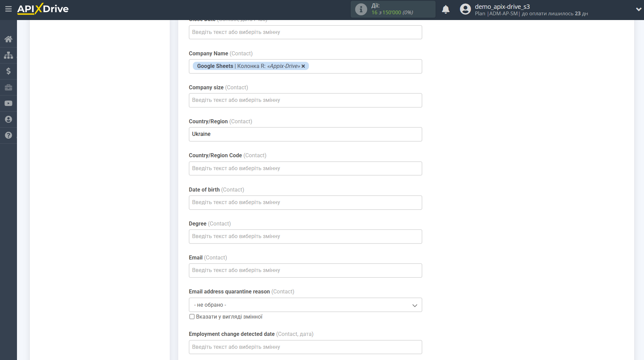Click the Company Name field

pos(305,66)
